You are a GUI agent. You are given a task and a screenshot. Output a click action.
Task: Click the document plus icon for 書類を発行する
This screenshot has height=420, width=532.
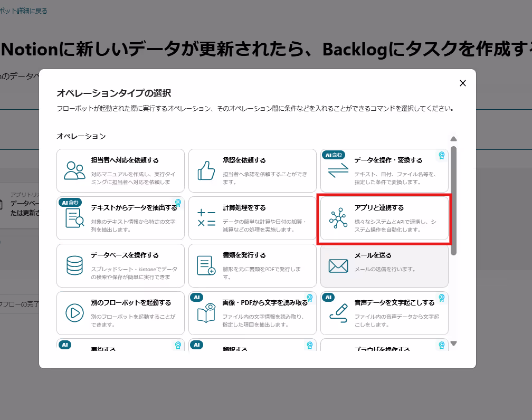click(206, 265)
